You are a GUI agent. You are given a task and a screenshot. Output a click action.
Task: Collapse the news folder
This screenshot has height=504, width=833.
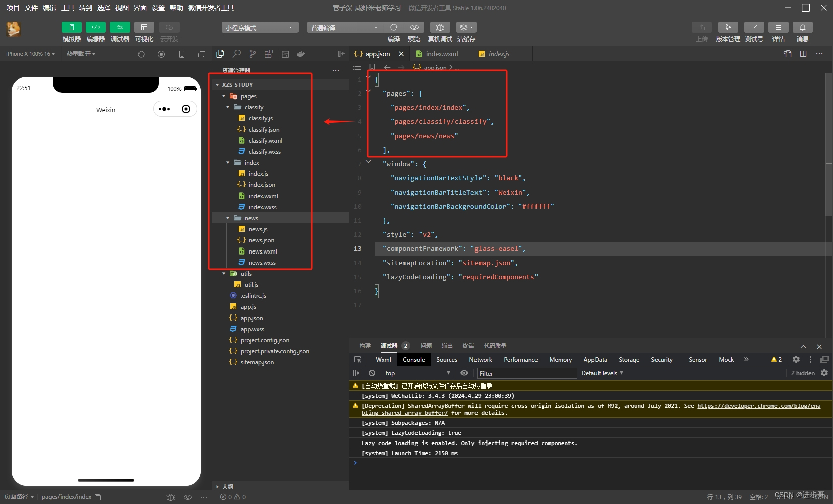coord(228,218)
